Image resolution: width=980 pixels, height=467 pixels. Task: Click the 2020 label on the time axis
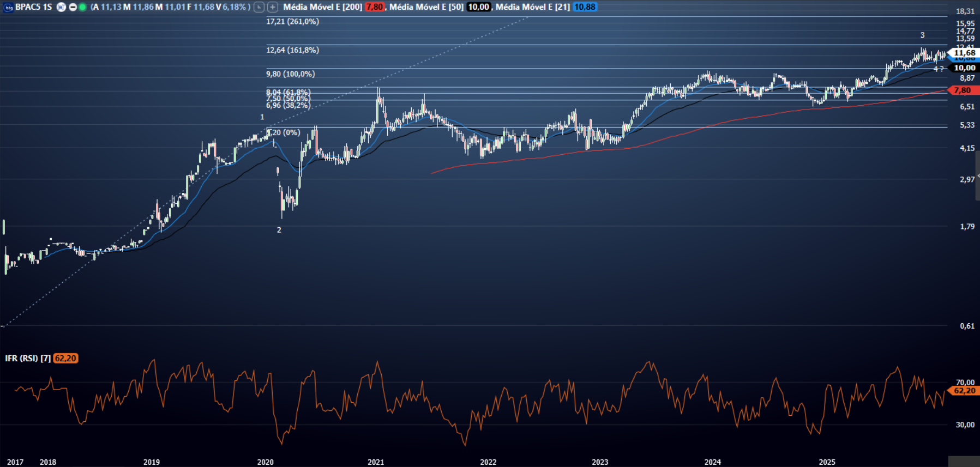(x=265, y=462)
